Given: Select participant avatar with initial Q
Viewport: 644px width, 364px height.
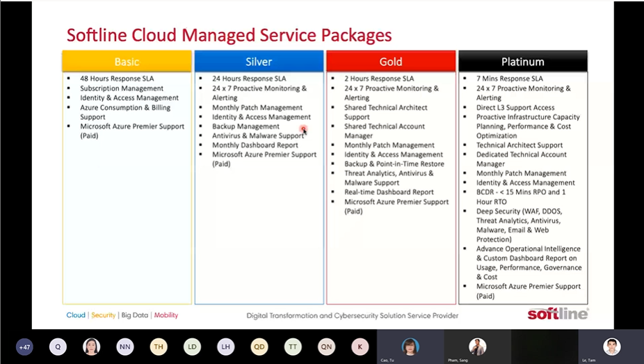Looking at the screenshot, I should tap(58, 347).
